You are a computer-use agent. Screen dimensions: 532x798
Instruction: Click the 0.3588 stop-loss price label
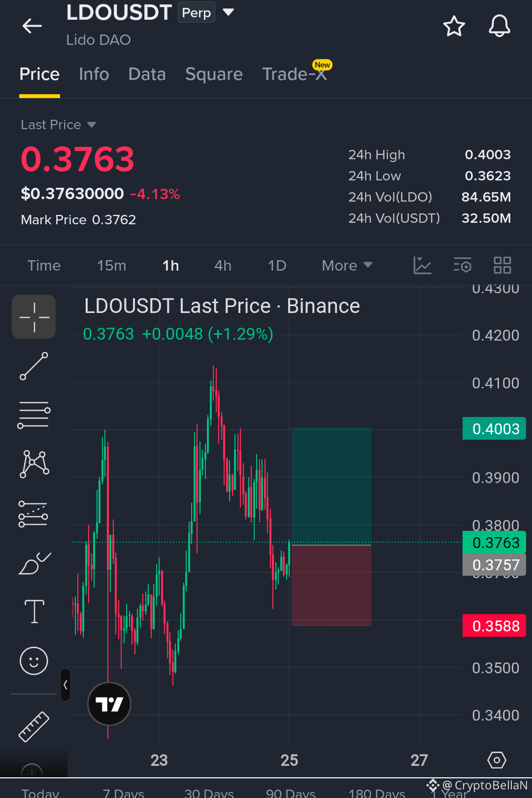click(x=494, y=626)
